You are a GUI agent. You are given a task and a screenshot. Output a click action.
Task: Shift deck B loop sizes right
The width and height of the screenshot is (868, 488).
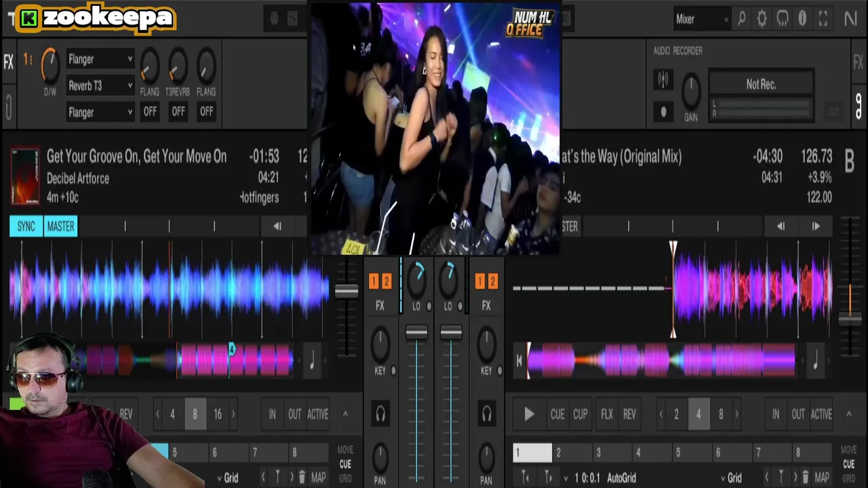coord(736,414)
